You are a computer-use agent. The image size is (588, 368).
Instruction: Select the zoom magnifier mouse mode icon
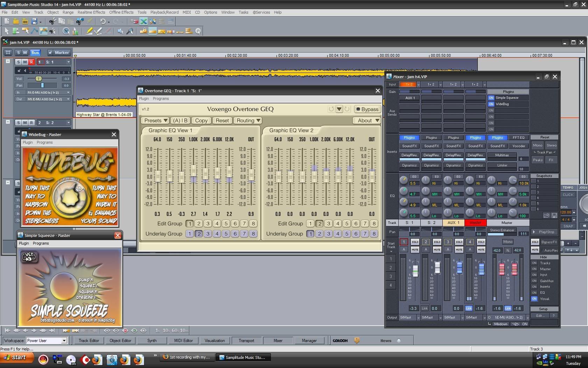click(130, 31)
